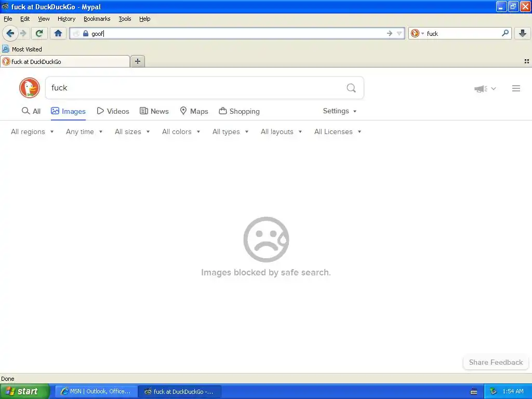
Task: Switch to the All results tab
Action: (31, 111)
